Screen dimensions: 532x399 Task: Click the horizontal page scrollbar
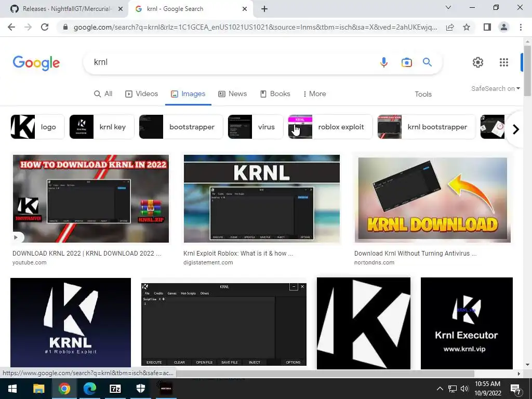coord(324,374)
